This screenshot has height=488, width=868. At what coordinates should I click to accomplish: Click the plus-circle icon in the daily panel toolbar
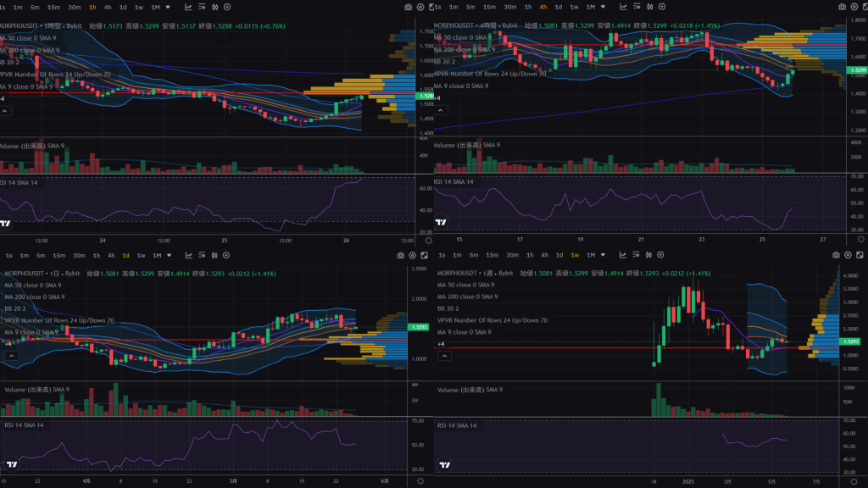click(x=226, y=255)
